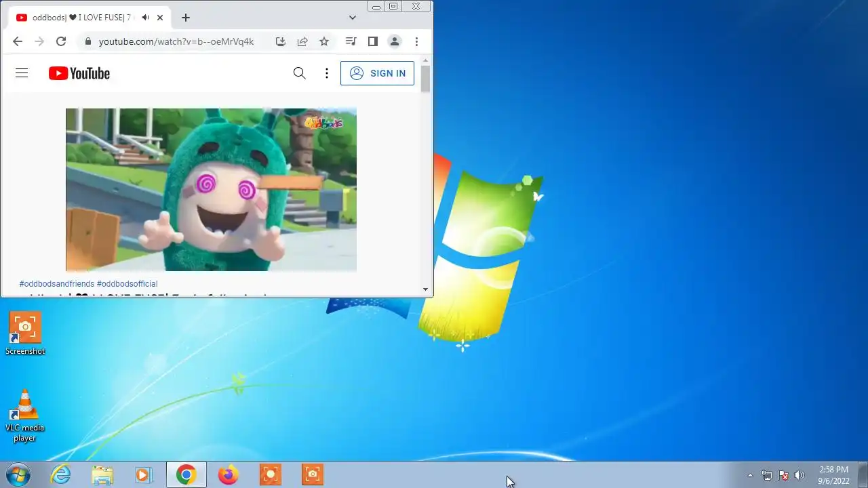868x488 pixels.
Task: Click the Show desktop button
Action: [x=863, y=474]
